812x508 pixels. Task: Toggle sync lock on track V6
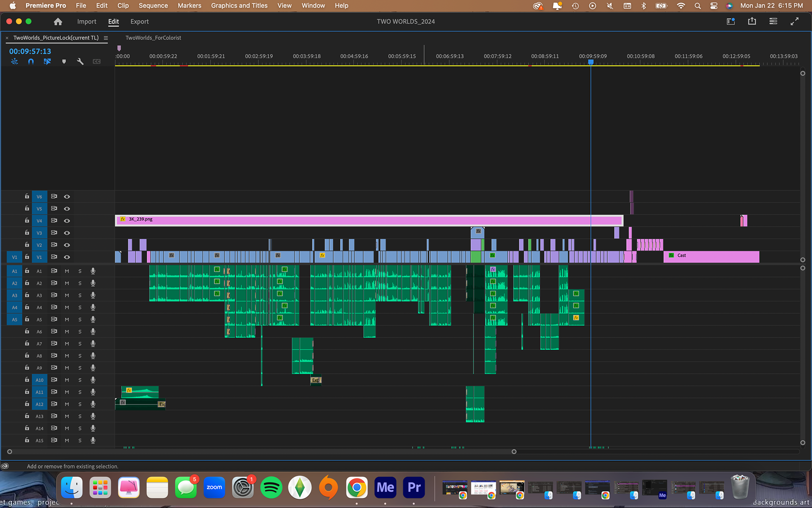pos(54,196)
